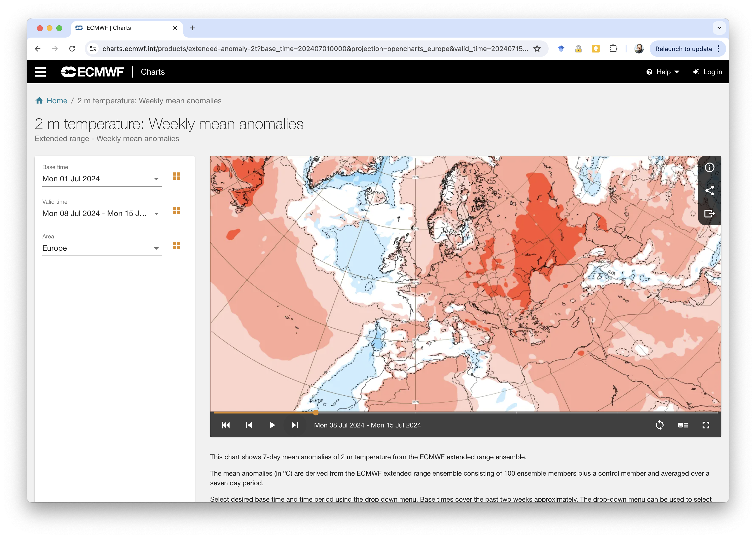Click the share chart icon
Screen dimensions: 756x538
(709, 190)
